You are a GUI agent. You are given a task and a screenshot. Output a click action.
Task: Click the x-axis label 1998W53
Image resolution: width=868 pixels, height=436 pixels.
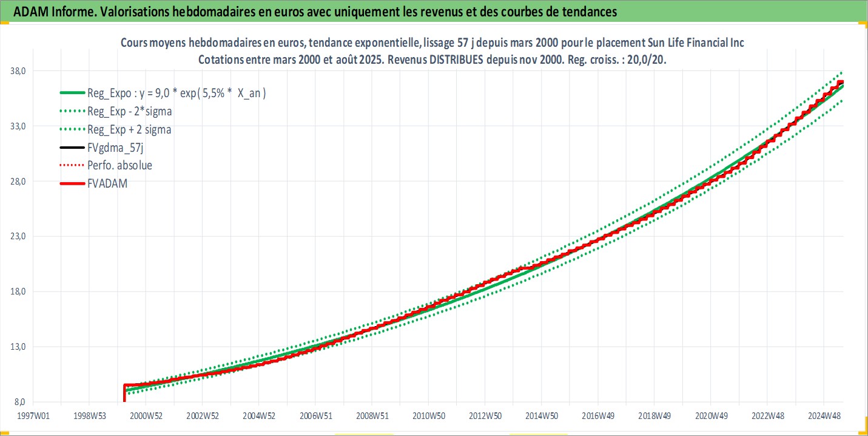coord(89,415)
